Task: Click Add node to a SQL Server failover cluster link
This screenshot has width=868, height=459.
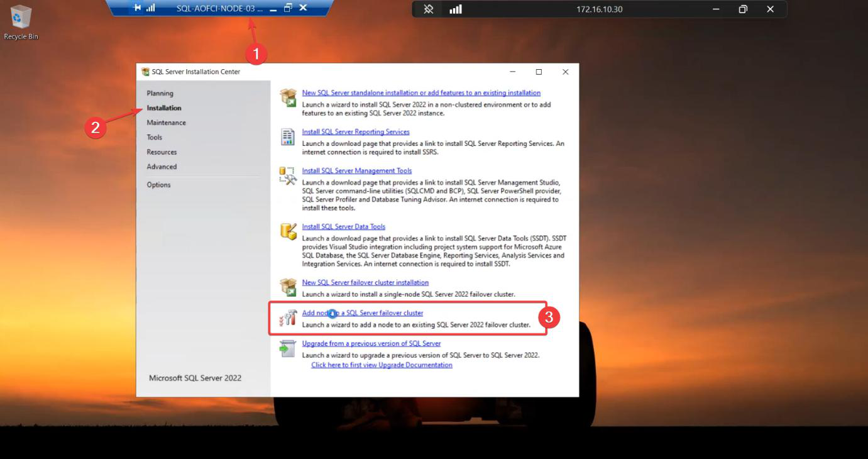Action: [x=363, y=313]
